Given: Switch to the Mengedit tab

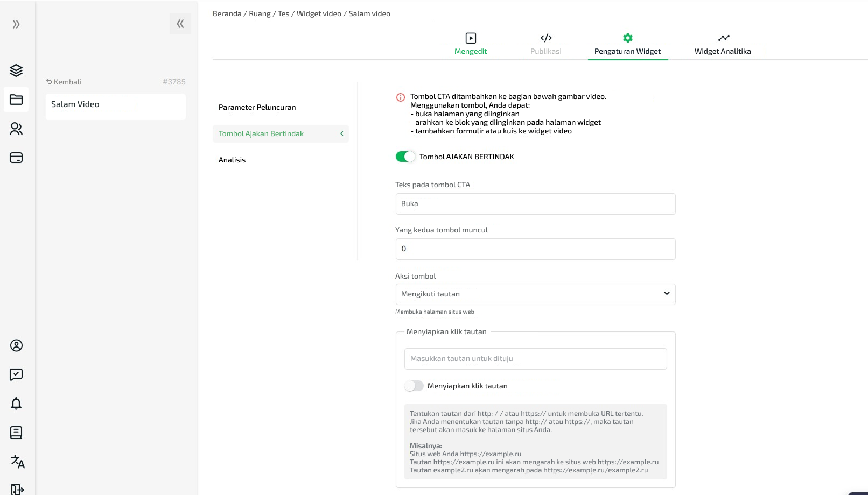Looking at the screenshot, I should 471,44.
